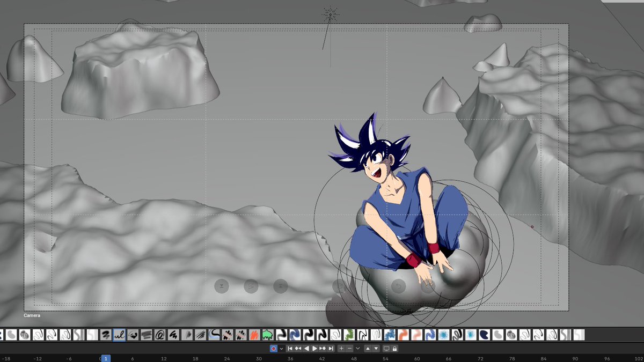
Task: Choose the bright cyan burst brush
Action: point(444,335)
